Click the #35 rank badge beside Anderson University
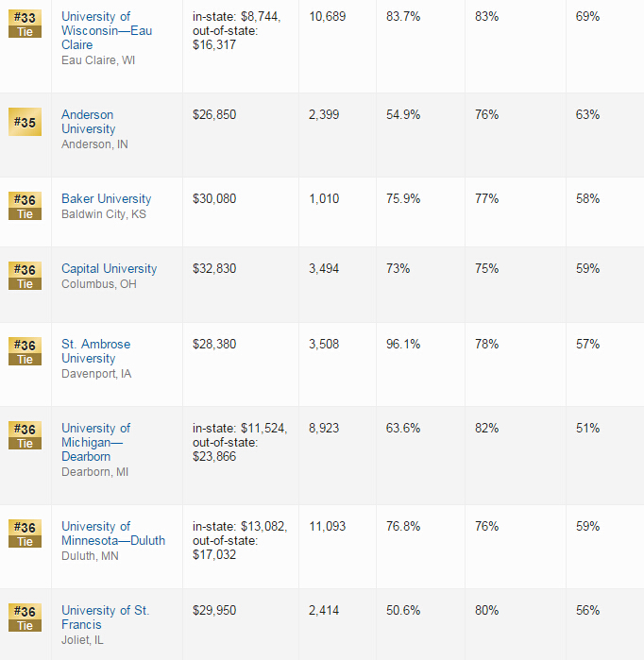 pos(25,122)
